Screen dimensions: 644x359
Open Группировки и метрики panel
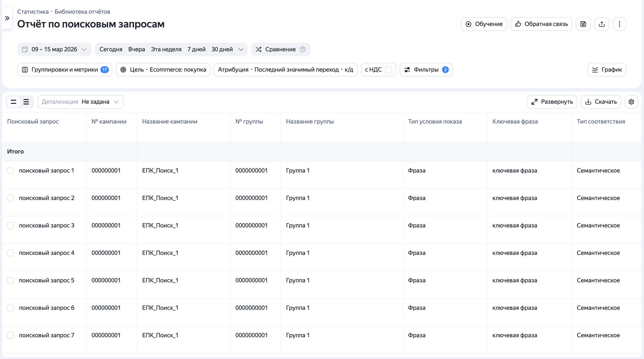coord(65,70)
